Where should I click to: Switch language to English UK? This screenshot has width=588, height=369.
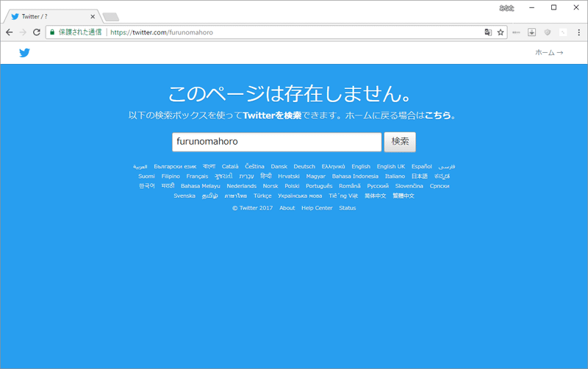click(x=391, y=167)
